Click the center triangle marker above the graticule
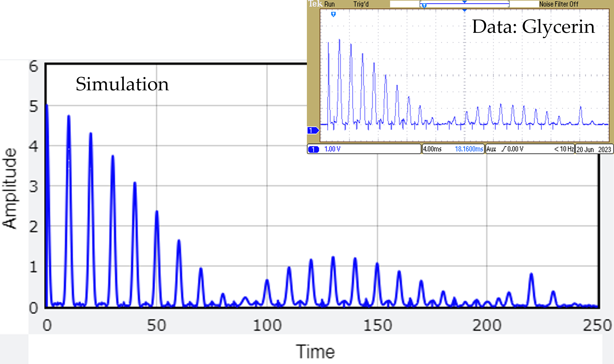Image resolution: width=614 pixels, height=364 pixels. (464, 10)
